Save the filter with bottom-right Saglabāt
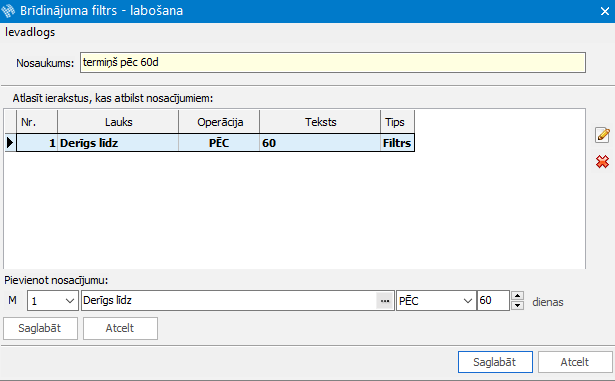The height and width of the screenshot is (381, 615). [x=495, y=362]
